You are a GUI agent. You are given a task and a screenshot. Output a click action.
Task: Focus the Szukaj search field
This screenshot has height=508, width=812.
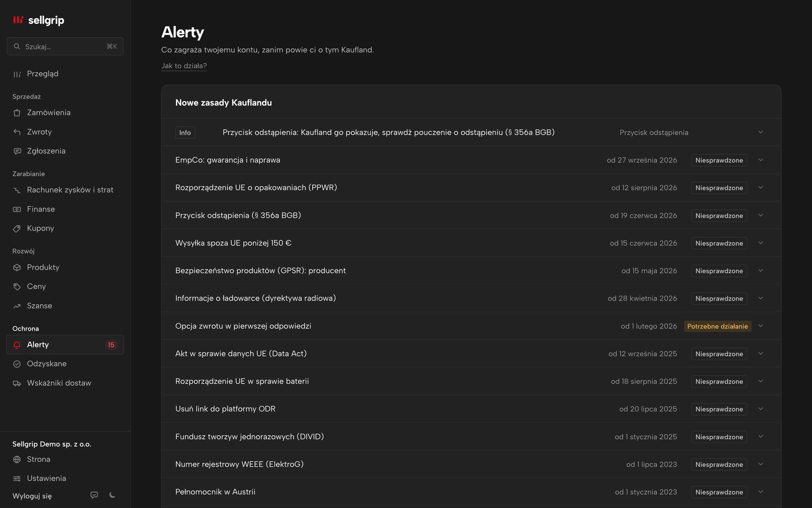[65, 46]
